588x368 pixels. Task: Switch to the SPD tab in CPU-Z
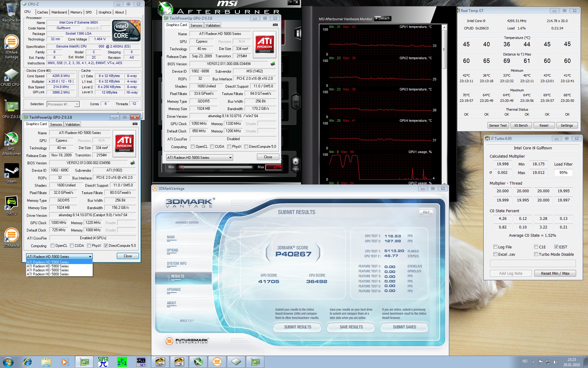pos(89,12)
